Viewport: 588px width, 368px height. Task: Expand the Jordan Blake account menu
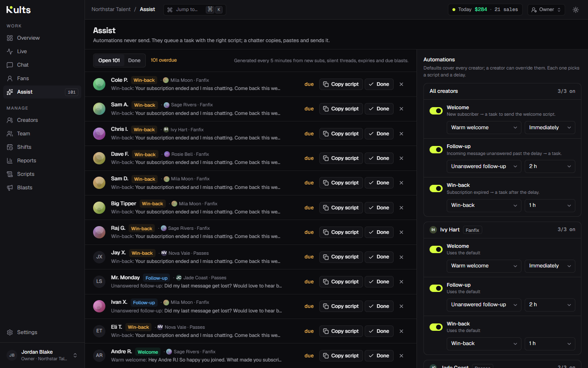pyautogui.click(x=42, y=355)
